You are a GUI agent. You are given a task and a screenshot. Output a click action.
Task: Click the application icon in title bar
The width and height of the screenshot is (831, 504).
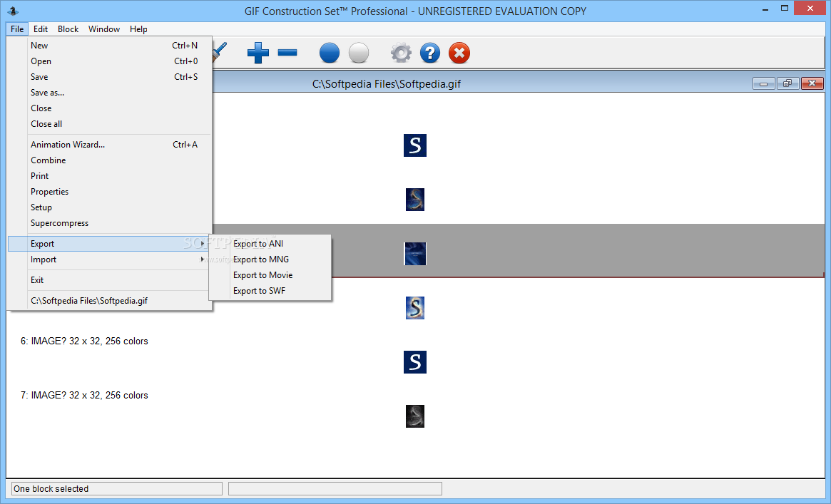point(13,11)
